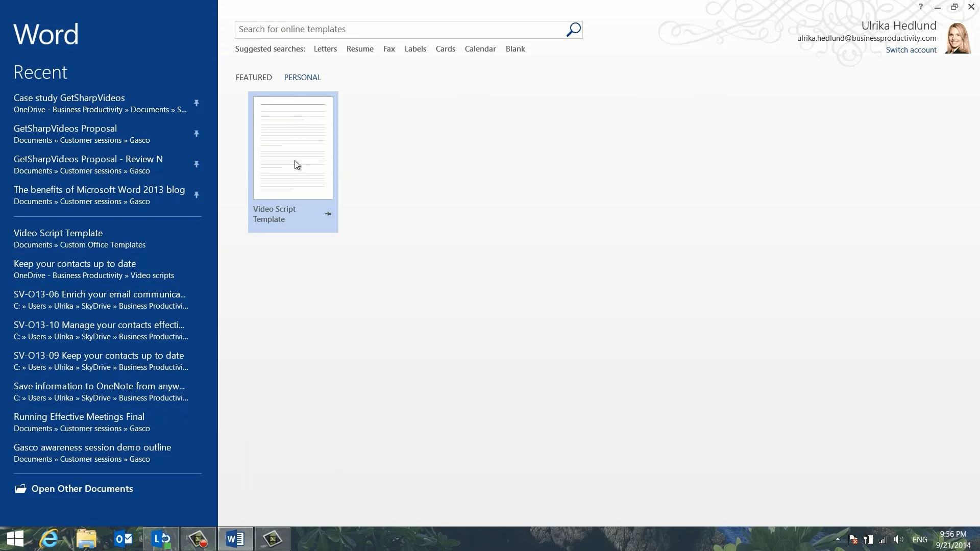
Task: Unpin GetSharpVideos Proposal from recent list
Action: tap(197, 134)
